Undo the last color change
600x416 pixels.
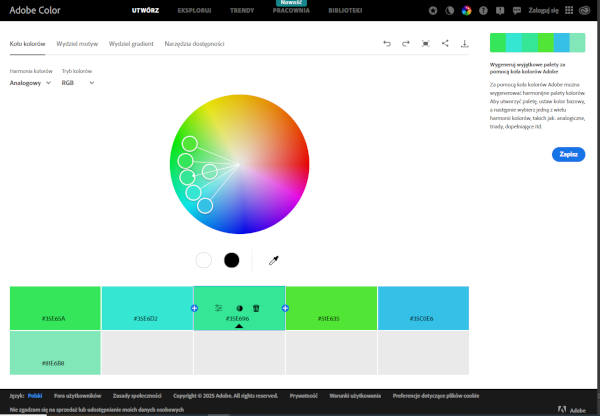pos(387,44)
